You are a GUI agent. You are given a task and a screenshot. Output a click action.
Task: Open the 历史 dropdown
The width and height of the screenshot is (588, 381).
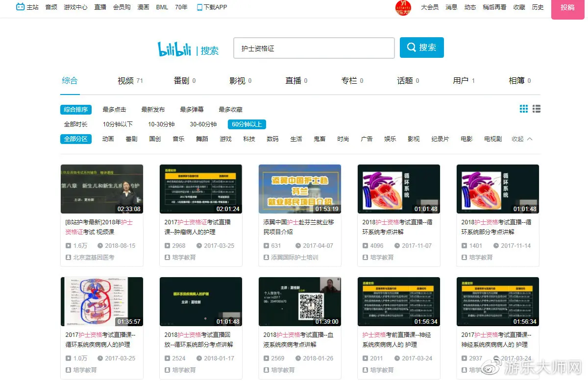pyautogui.click(x=538, y=7)
